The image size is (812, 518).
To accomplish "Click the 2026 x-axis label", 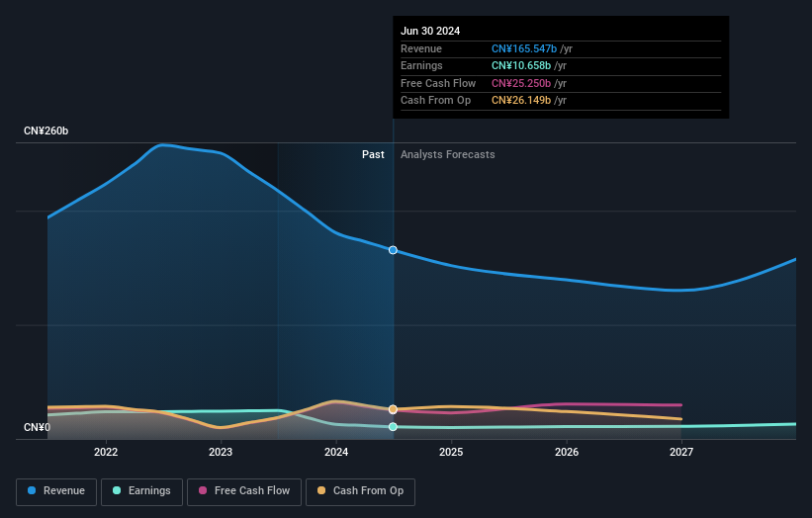I will click(567, 453).
